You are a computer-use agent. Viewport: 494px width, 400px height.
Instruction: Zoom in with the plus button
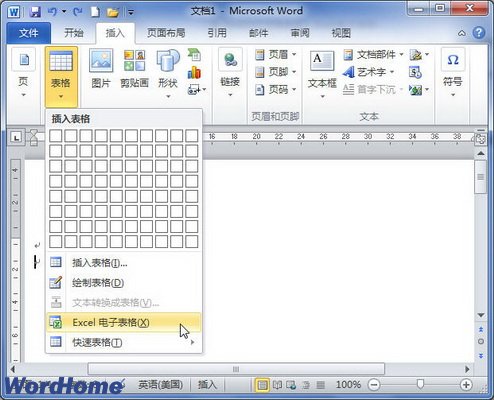point(466,385)
